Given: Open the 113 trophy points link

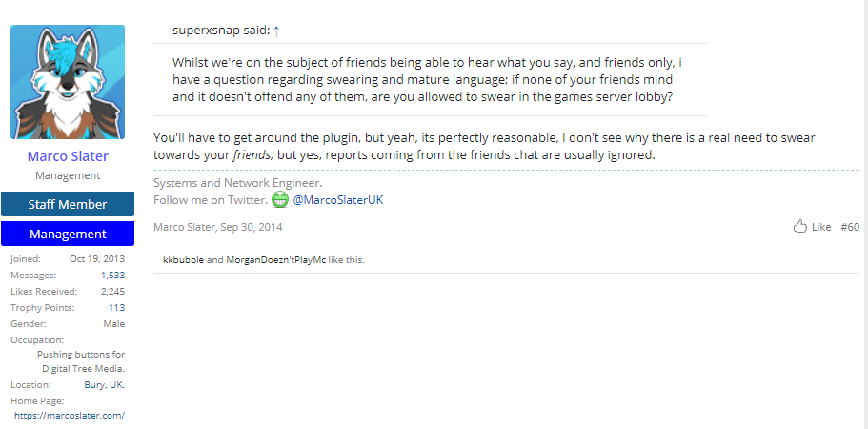Looking at the screenshot, I should click(117, 307).
